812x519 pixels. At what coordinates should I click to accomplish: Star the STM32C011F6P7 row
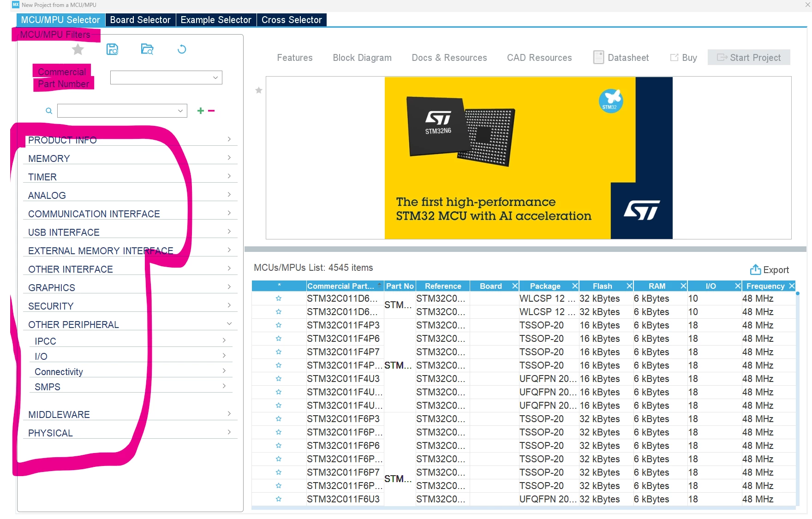pyautogui.click(x=279, y=472)
